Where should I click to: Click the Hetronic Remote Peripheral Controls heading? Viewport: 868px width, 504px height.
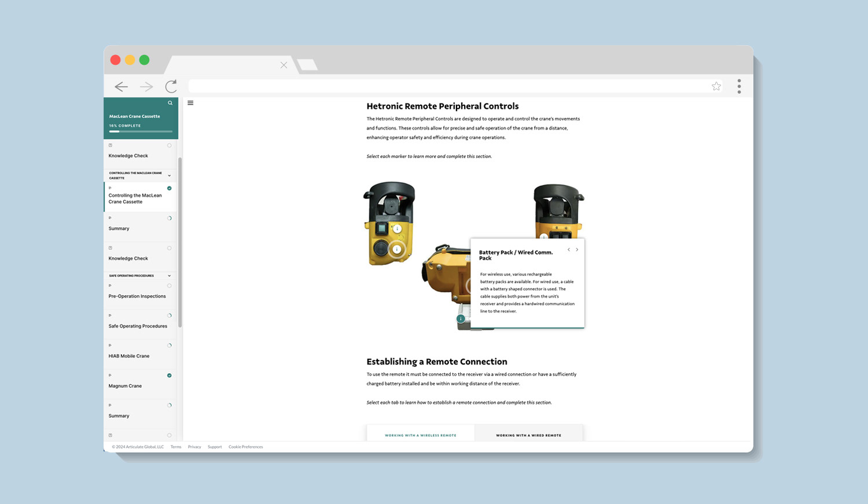[x=443, y=106]
